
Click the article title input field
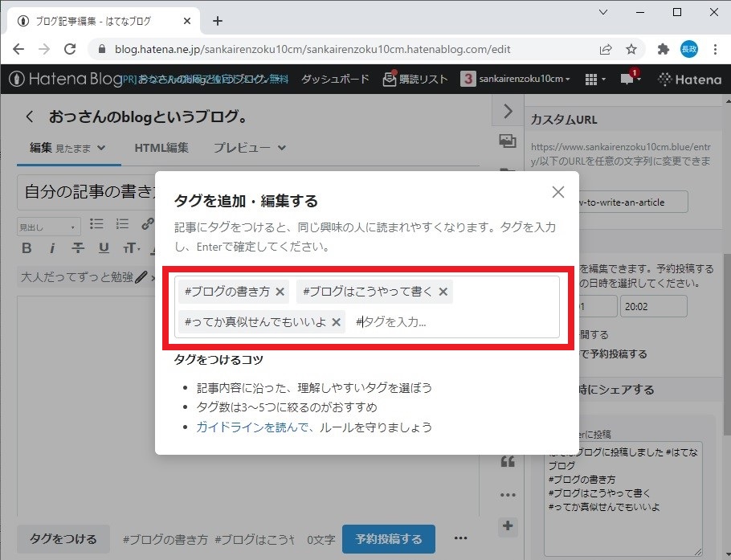(x=87, y=192)
